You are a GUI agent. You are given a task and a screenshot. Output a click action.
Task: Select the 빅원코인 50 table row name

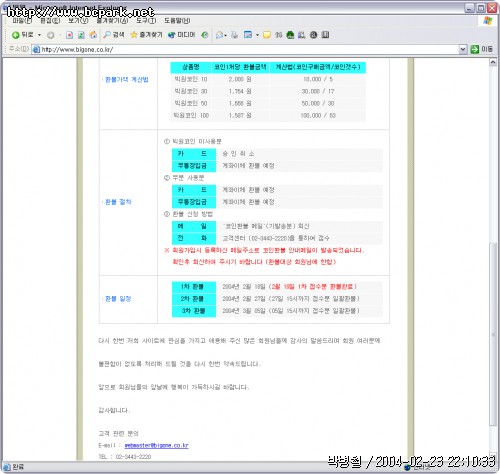click(x=191, y=103)
